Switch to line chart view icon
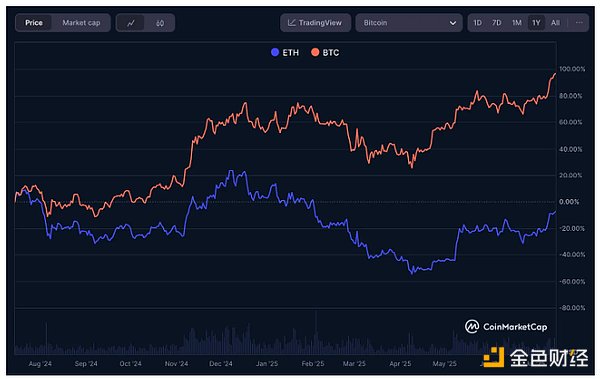 point(131,23)
